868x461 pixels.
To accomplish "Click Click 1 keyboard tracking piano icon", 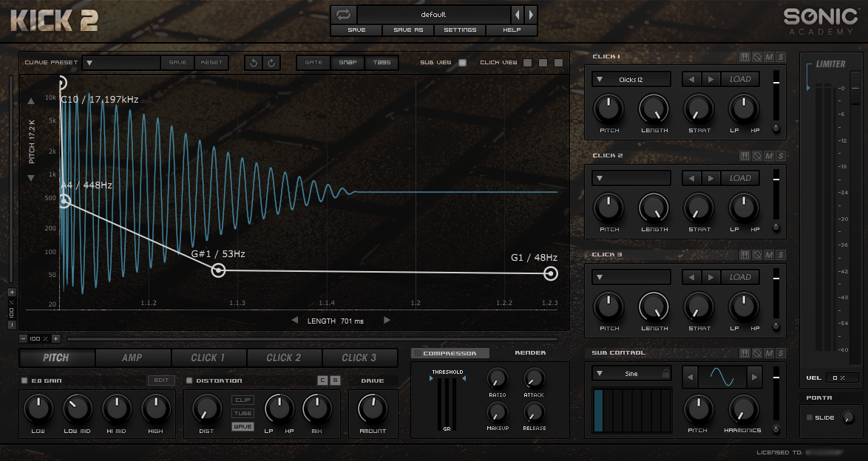I will (745, 57).
